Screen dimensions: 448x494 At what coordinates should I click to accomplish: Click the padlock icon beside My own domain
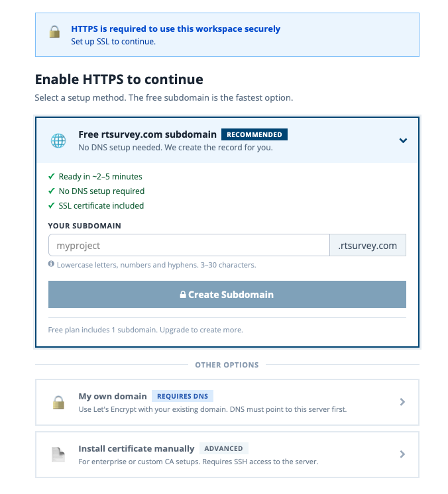(58, 402)
